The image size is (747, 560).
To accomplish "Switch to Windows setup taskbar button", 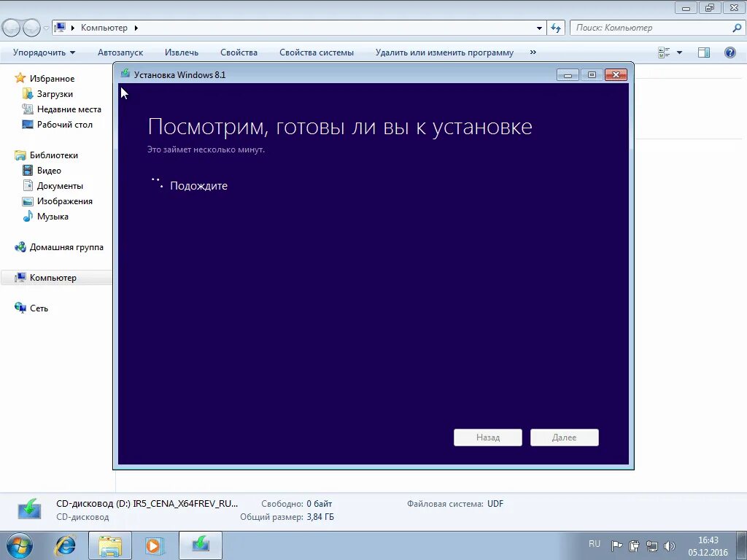I will (200, 545).
